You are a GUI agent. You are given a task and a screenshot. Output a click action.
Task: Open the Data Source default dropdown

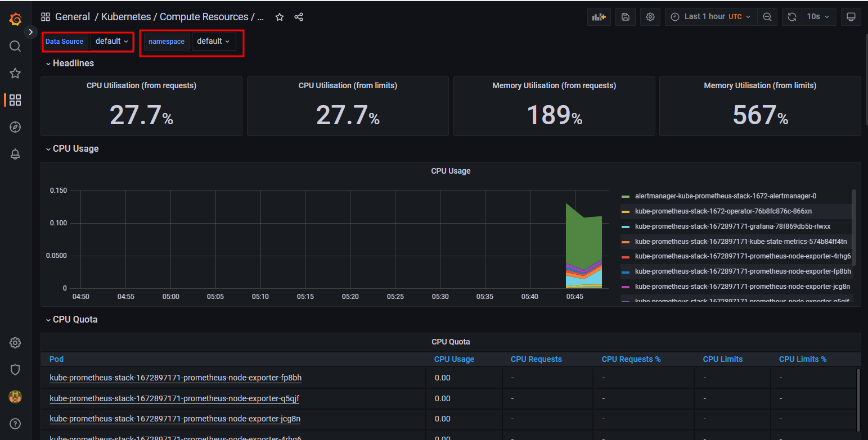tap(112, 41)
